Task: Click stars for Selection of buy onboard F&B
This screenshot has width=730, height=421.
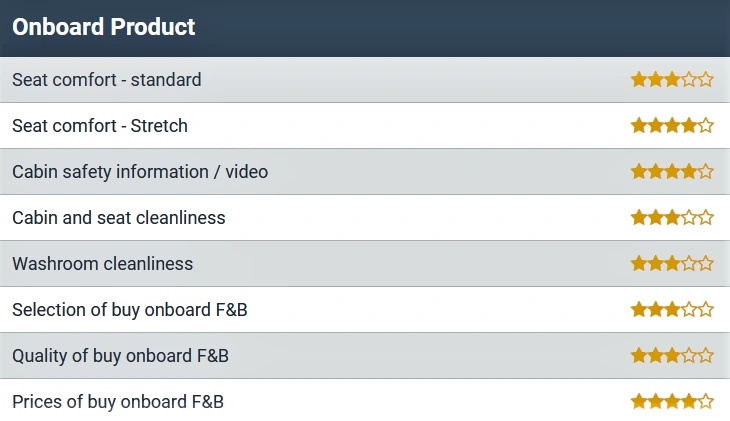Action: click(x=672, y=310)
